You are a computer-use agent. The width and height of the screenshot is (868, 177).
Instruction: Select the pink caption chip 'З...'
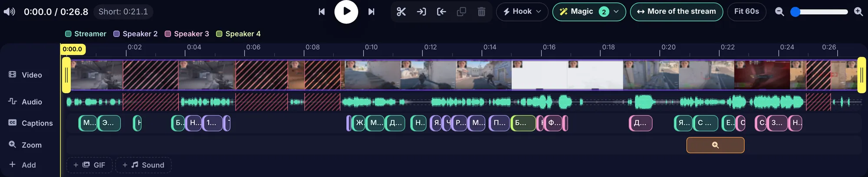tap(777, 123)
